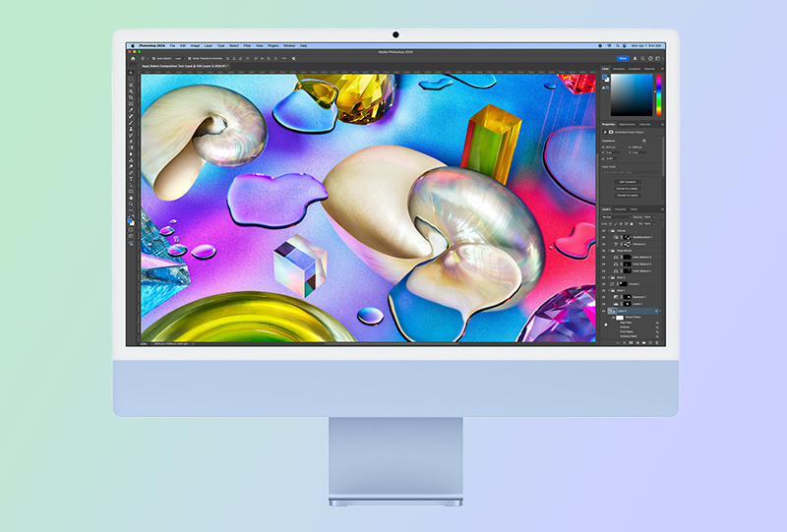Click the Convert to Linked button
The width and height of the screenshot is (787, 532).
628,188
